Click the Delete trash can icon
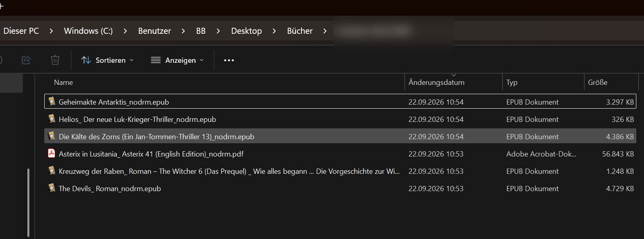 [x=55, y=60]
